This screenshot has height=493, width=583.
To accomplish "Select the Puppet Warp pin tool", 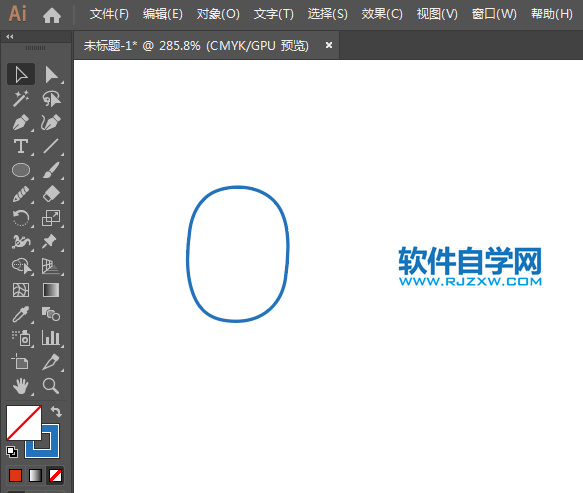I will coord(50,242).
